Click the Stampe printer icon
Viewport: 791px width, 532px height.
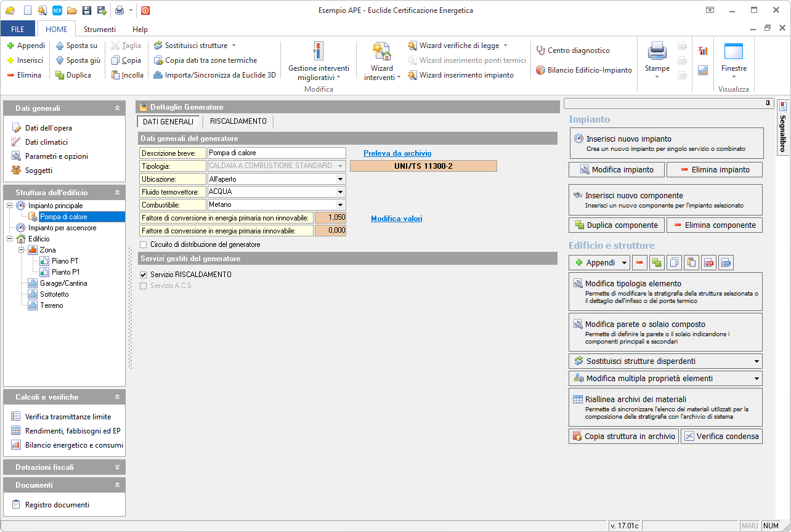(657, 52)
